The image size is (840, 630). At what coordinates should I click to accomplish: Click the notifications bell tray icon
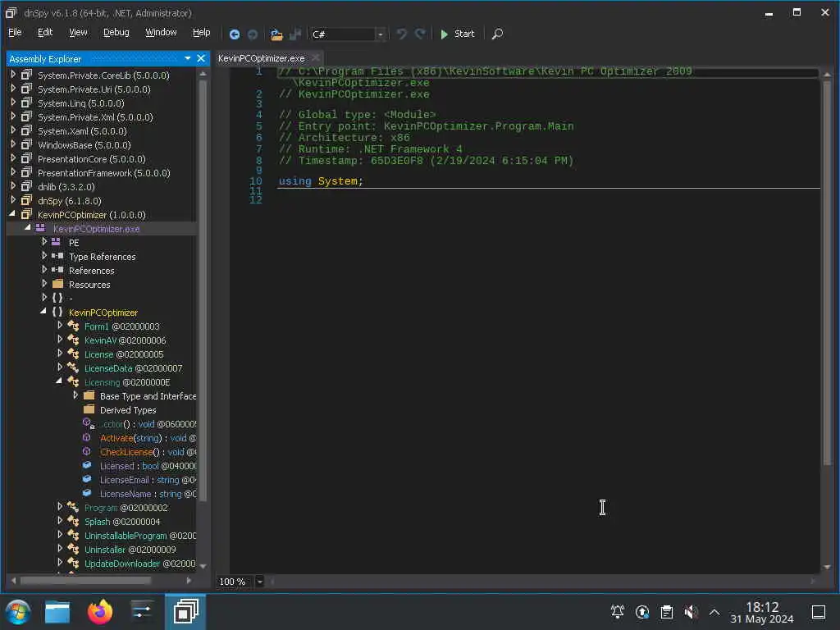617,611
